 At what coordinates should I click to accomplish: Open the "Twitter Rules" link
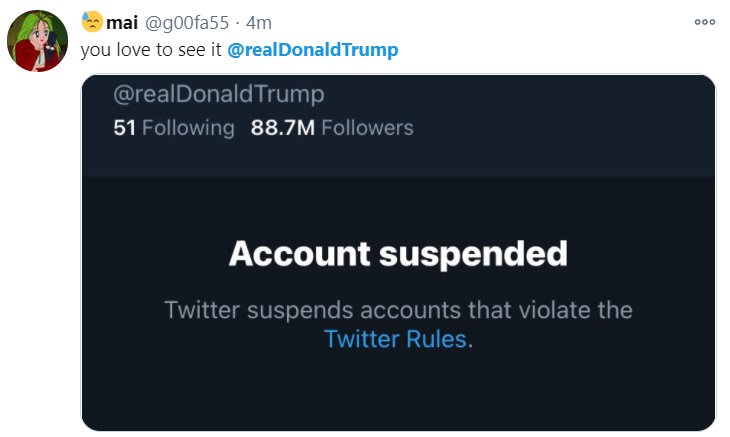coord(395,339)
